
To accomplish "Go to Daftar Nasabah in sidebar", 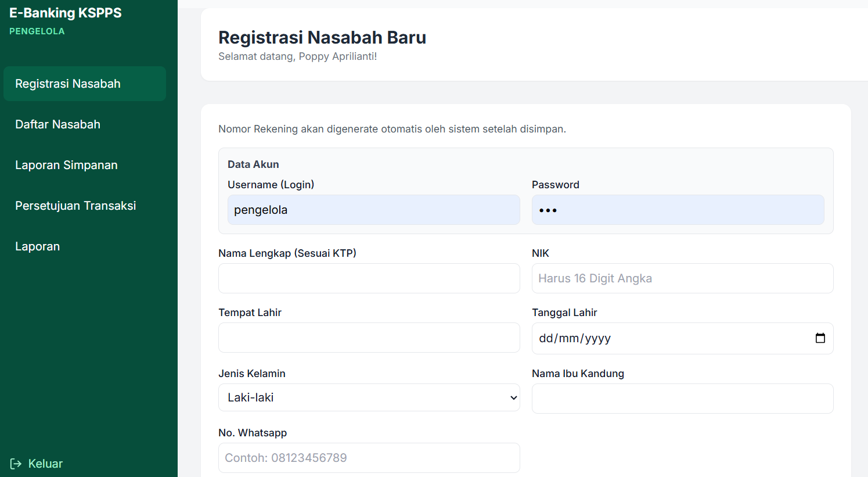I will (x=57, y=124).
